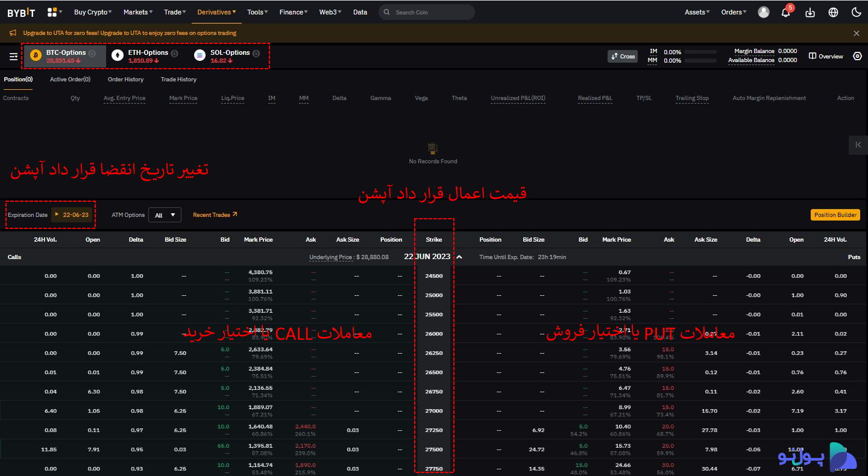Open the apps grid menu icon
The height and width of the screenshot is (476, 868).
click(52, 12)
